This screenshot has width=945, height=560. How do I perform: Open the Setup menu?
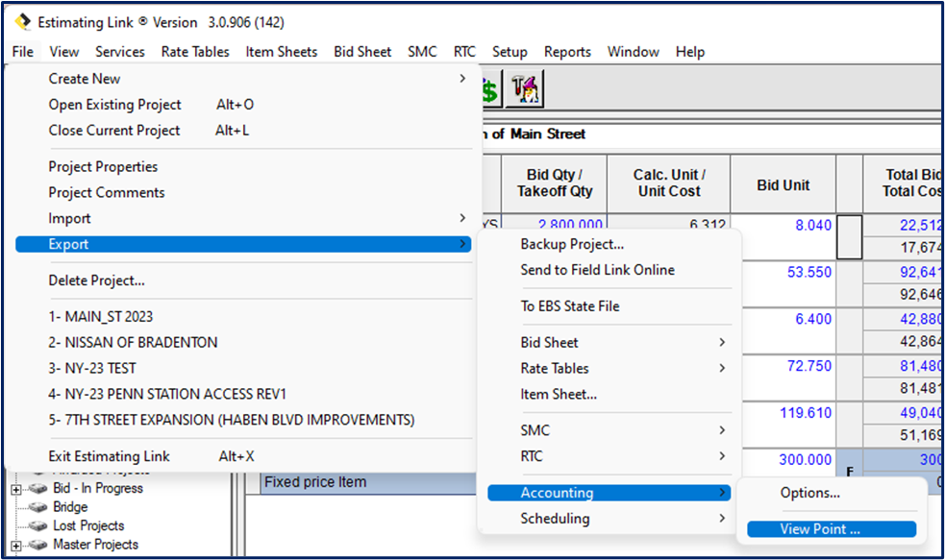(510, 52)
